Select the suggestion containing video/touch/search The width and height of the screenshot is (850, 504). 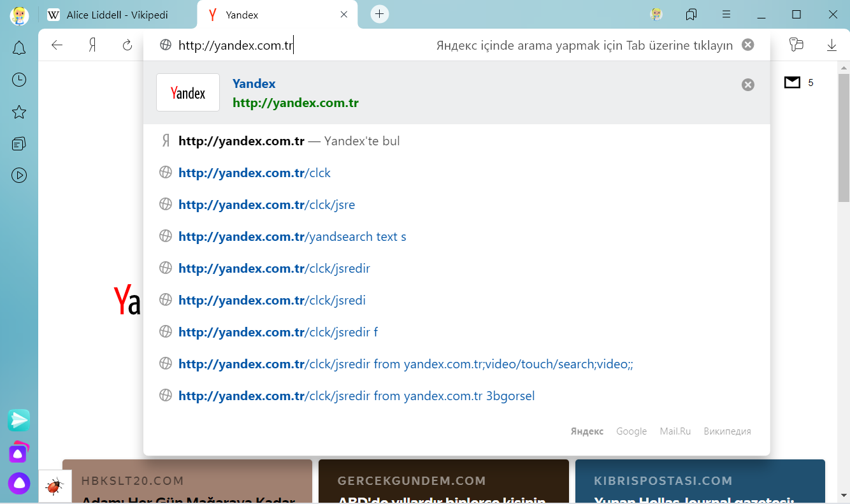(456, 364)
